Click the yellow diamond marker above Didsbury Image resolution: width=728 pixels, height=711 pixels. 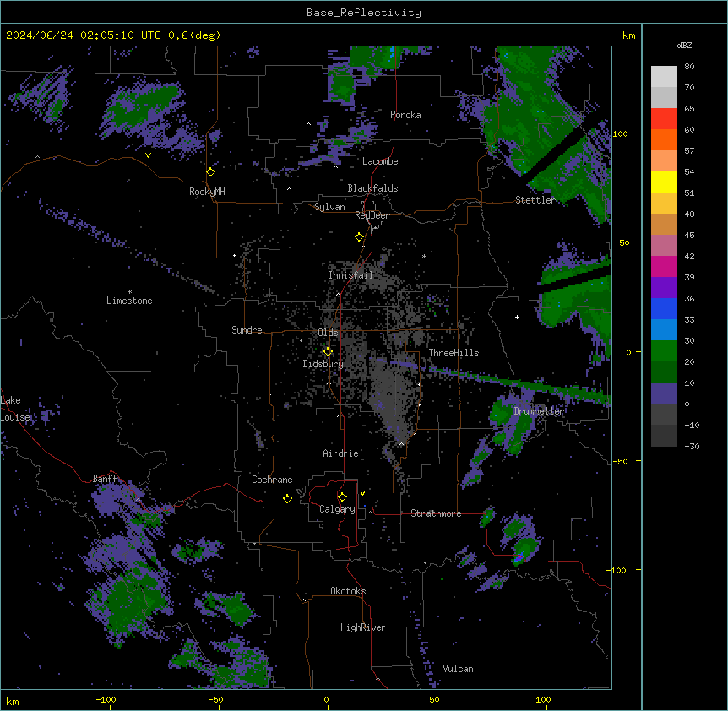point(328,352)
